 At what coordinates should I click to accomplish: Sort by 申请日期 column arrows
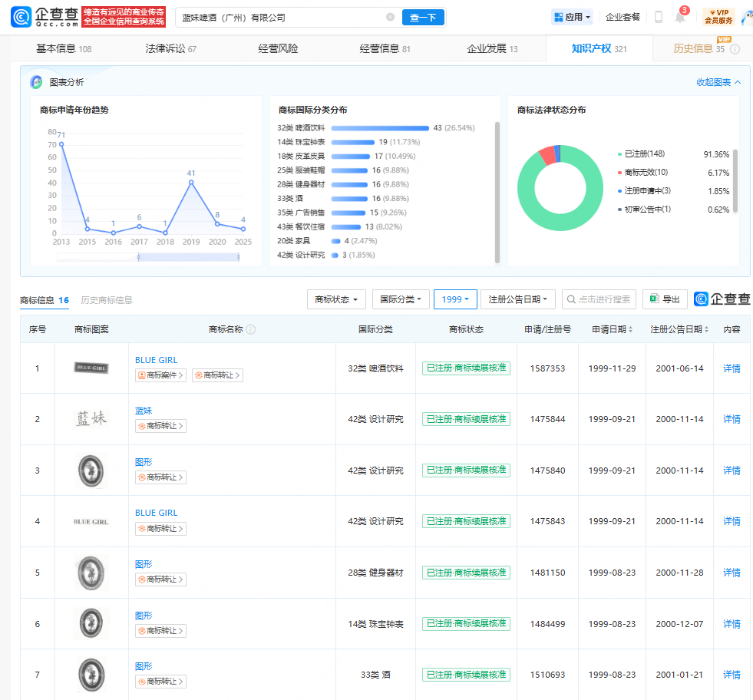pyautogui.click(x=630, y=329)
